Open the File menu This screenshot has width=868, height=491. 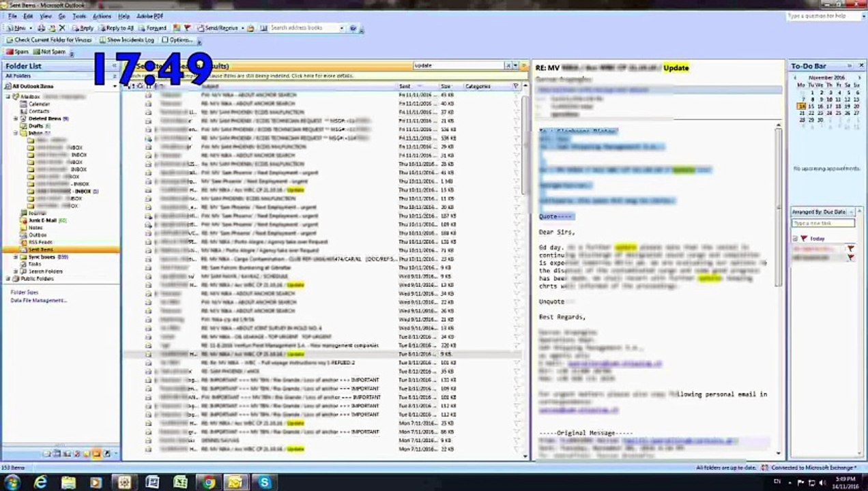pyautogui.click(x=12, y=16)
